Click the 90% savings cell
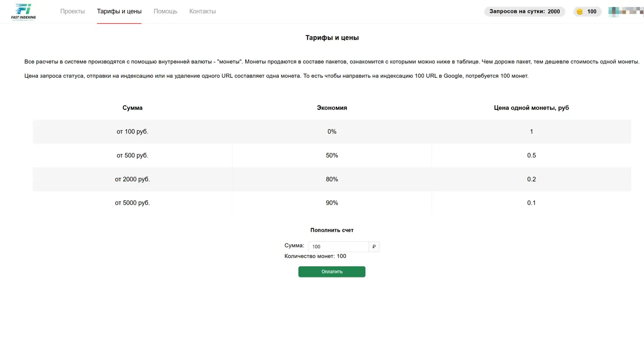 tap(332, 203)
